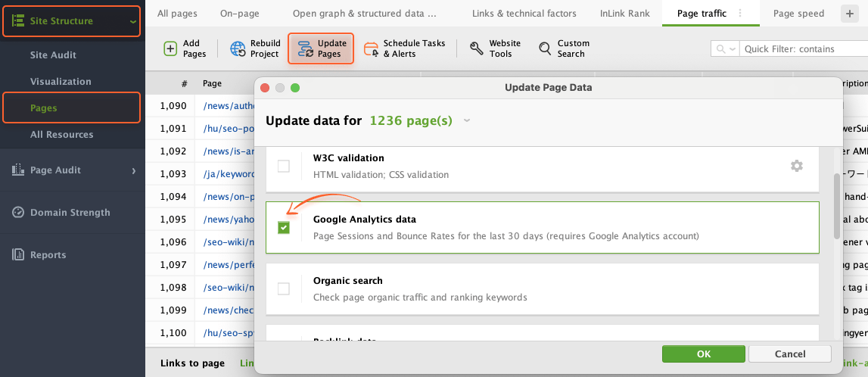The height and width of the screenshot is (377, 868).
Task: Switch to the InLink Rank tab
Action: [x=625, y=14]
